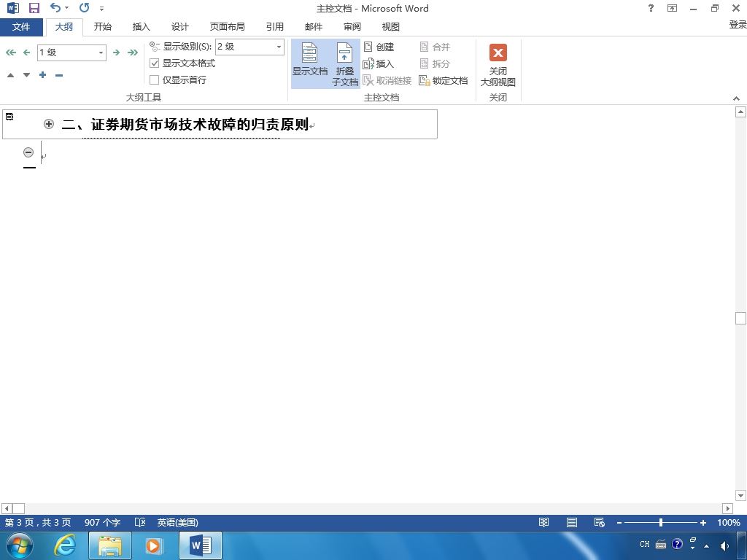Enable the 仅显示首行 checkbox

155,79
